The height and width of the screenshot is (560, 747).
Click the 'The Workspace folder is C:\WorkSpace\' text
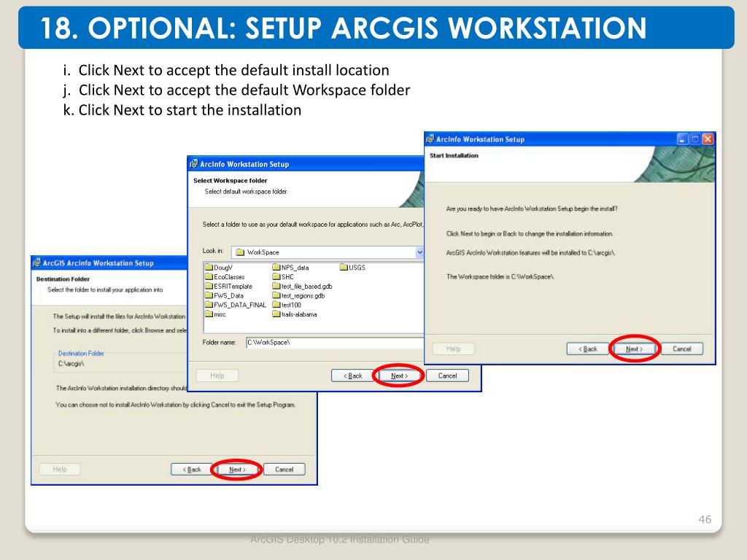(500, 276)
